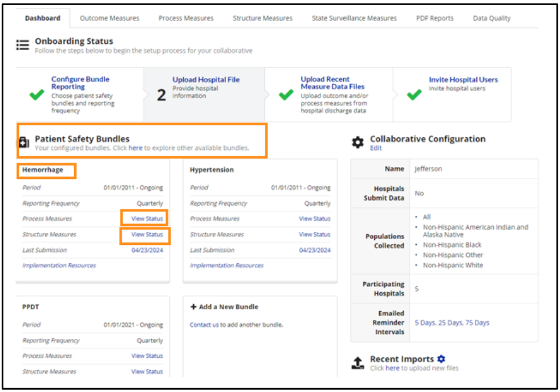
Task: Switch to the Outcome Measures tab
Action: click(109, 18)
